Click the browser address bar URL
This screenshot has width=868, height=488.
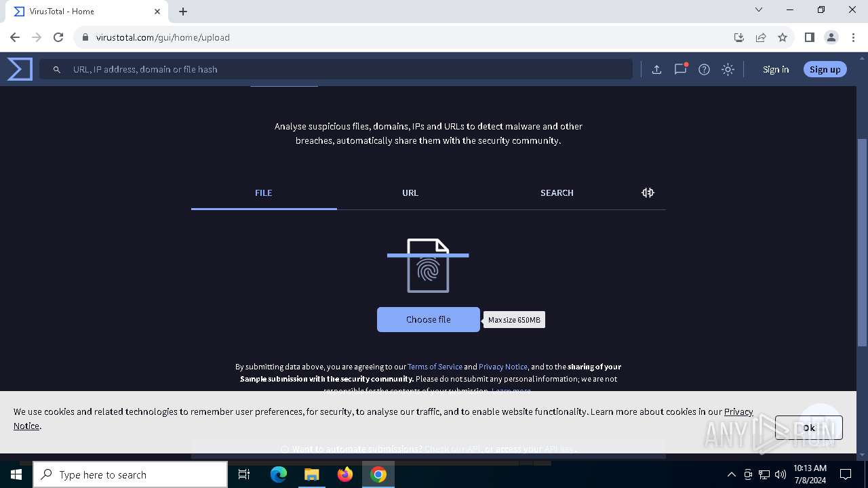(x=163, y=37)
